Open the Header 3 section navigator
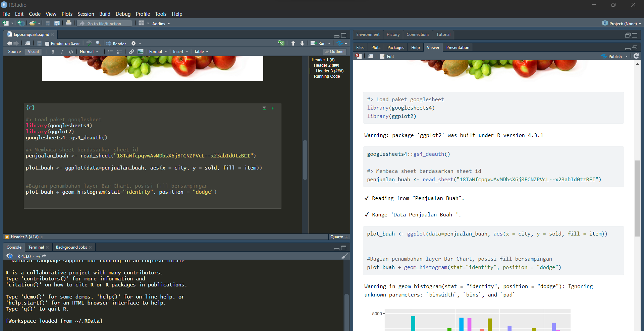Image resolution: width=644 pixels, height=331 pixels. (24, 237)
